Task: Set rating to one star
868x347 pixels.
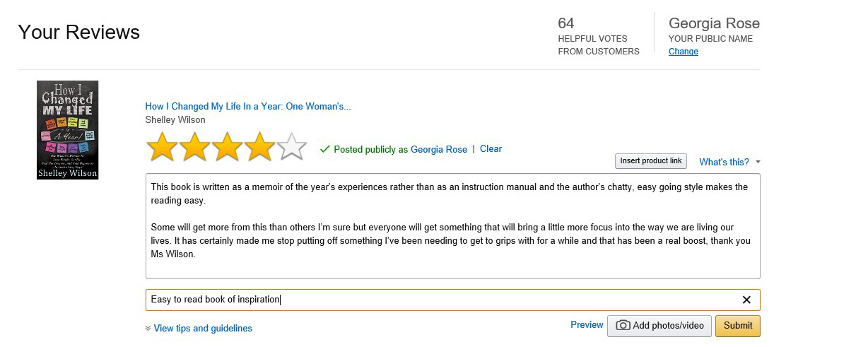Action: coord(162,148)
